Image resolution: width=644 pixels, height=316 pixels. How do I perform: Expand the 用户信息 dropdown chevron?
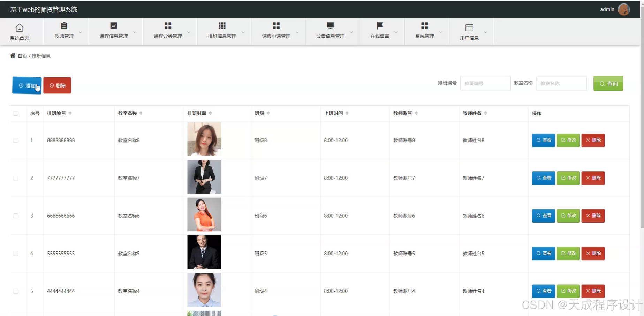tap(486, 32)
